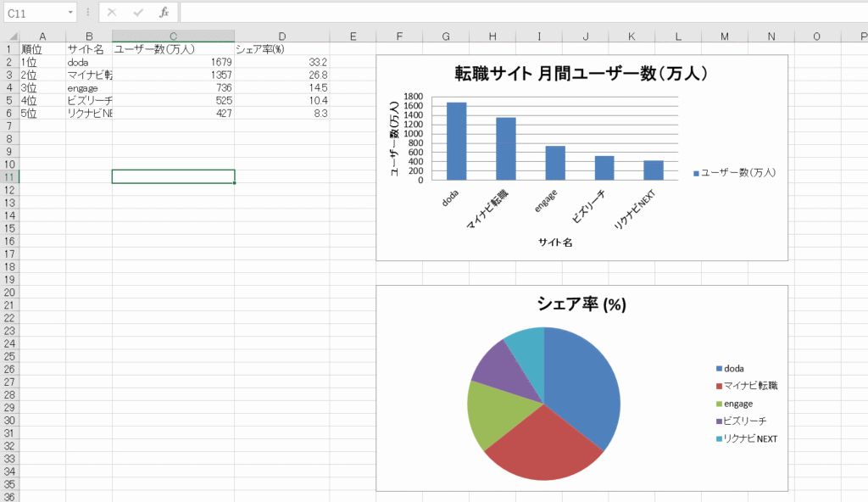Click cell D2 with value 33.2
This screenshot has width=868, height=502.
[281, 62]
